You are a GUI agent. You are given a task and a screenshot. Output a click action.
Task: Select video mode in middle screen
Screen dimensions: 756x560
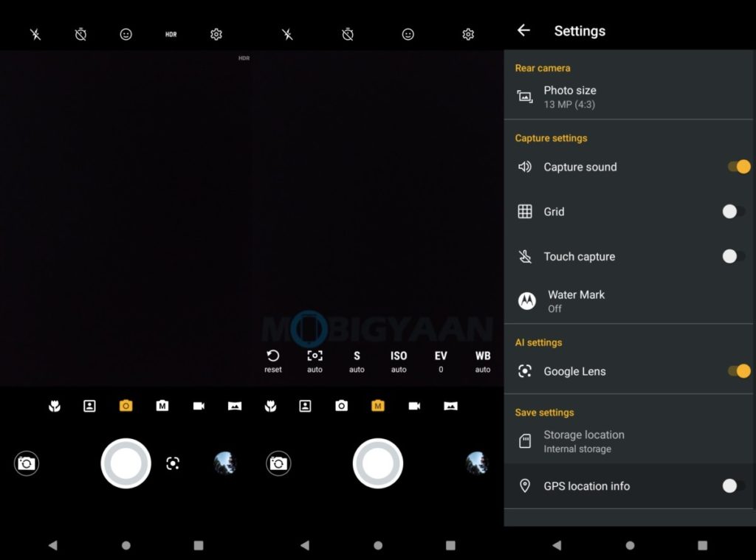[x=414, y=406]
